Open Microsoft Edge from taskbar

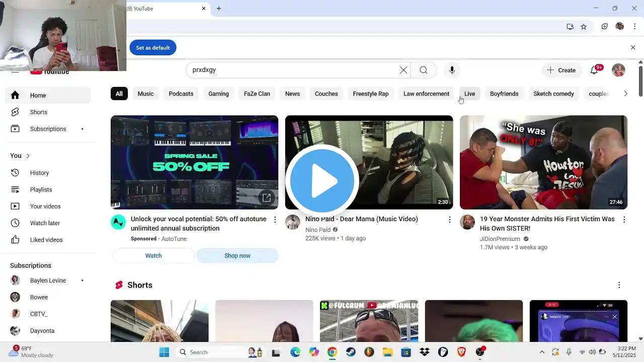click(x=295, y=352)
